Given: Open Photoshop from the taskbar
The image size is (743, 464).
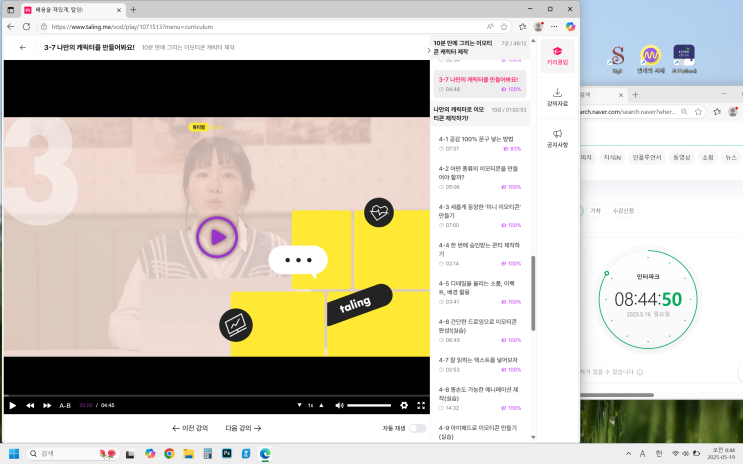Looking at the screenshot, I should coord(227,454).
